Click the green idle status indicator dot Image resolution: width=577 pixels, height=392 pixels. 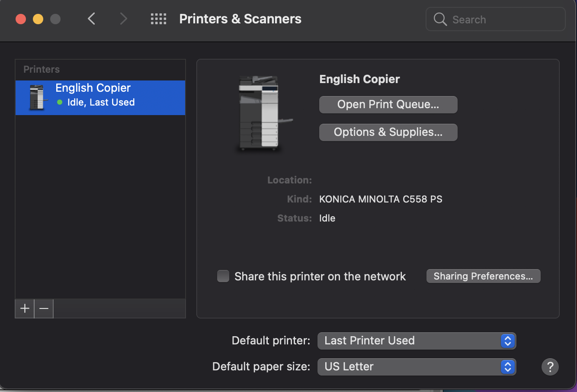pyautogui.click(x=60, y=103)
